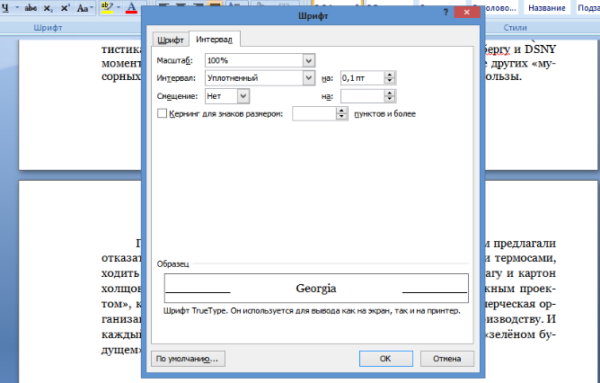Click the kerning size input field

(314, 114)
